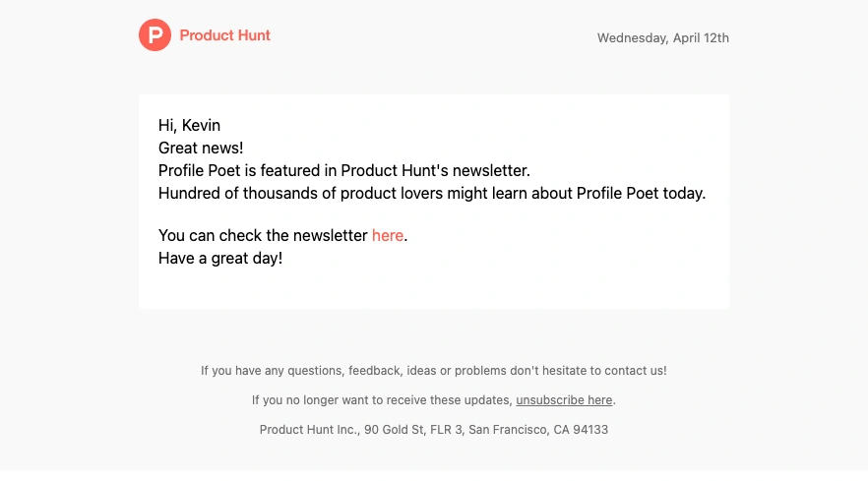Open the red "here" newsletter link
Screen dimensions: 868x481
pyautogui.click(x=388, y=235)
